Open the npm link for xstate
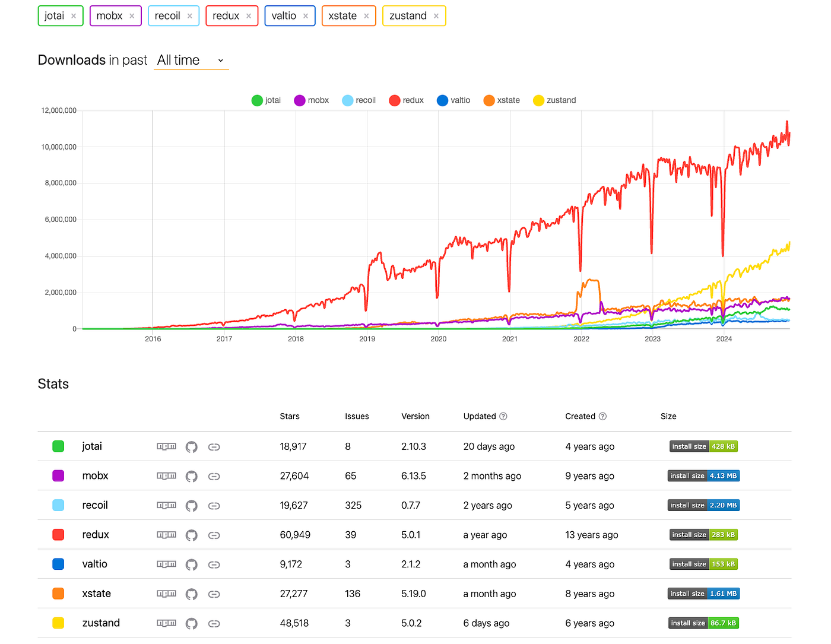The height and width of the screenshot is (644, 831). pos(166,594)
